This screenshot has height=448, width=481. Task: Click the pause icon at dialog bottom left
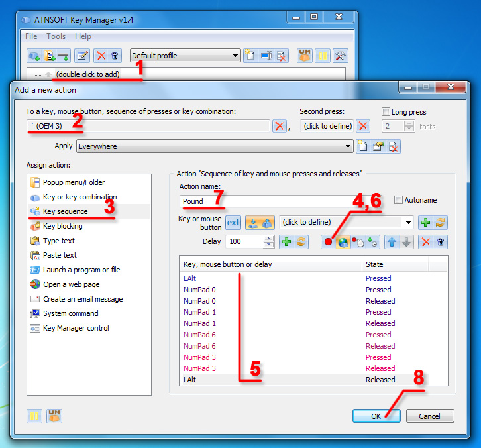point(34,416)
